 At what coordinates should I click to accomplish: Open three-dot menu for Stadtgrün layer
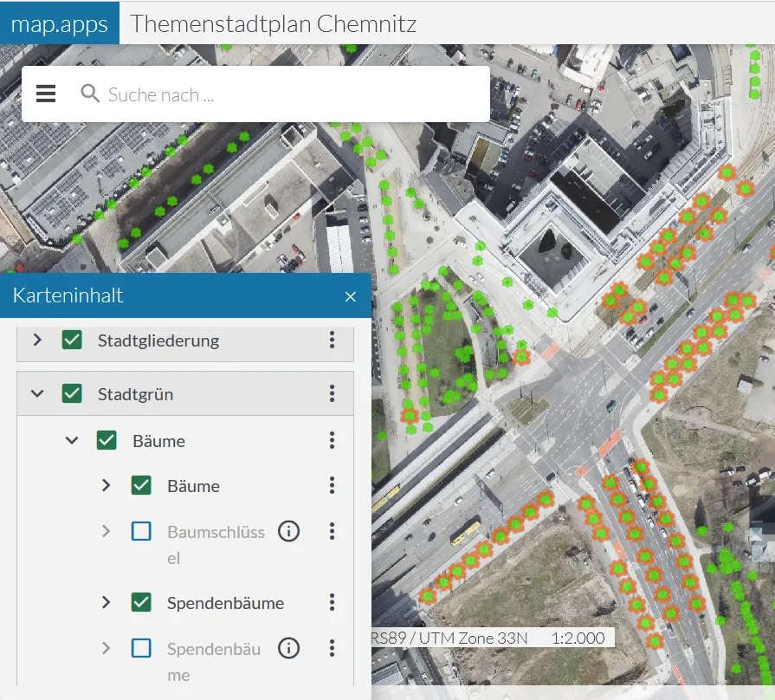point(332,394)
